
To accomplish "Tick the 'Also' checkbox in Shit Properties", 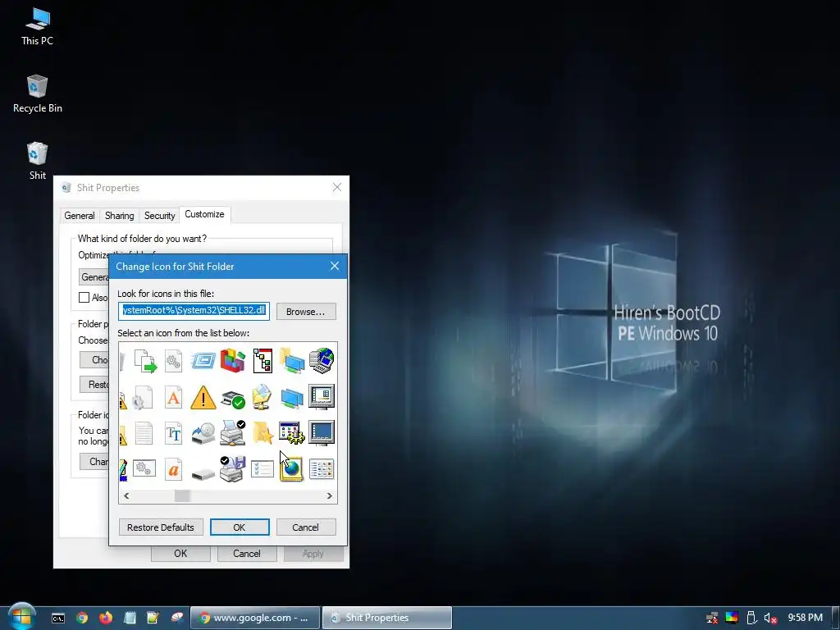I will tap(84, 297).
